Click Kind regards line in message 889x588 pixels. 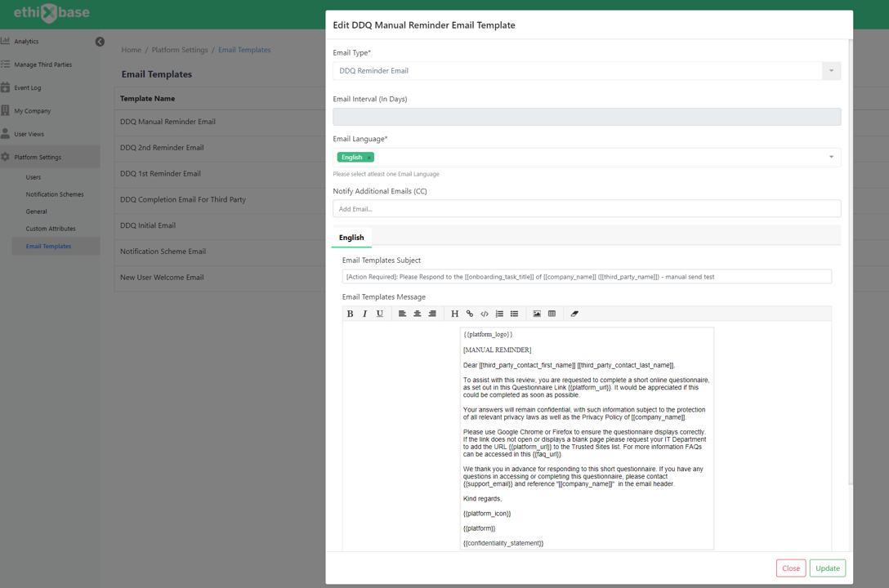pyautogui.click(x=482, y=498)
